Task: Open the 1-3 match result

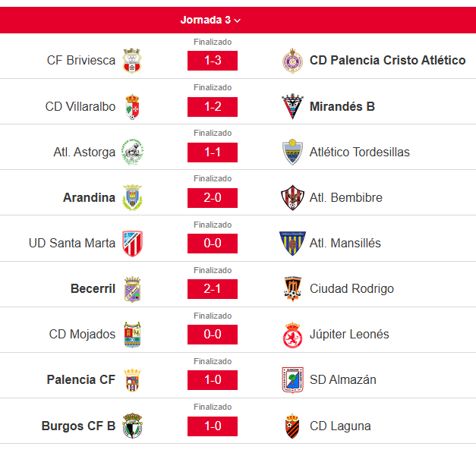Action: pyautogui.click(x=213, y=61)
